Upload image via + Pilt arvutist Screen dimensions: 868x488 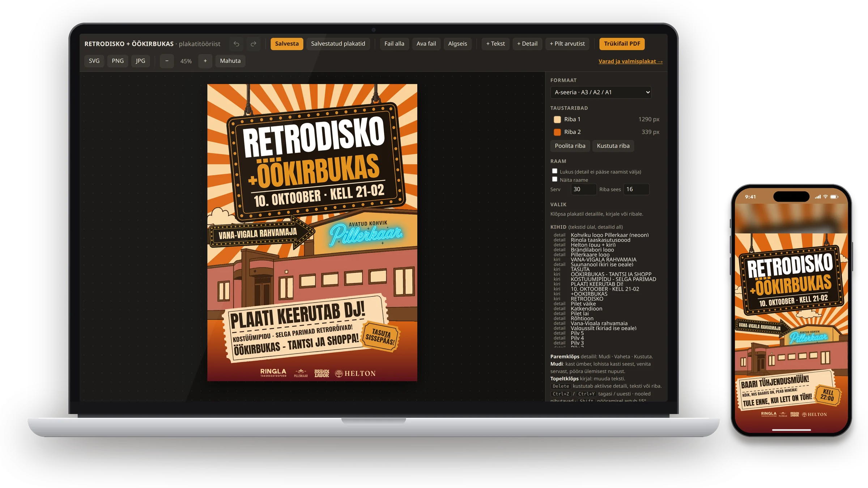[x=567, y=44]
